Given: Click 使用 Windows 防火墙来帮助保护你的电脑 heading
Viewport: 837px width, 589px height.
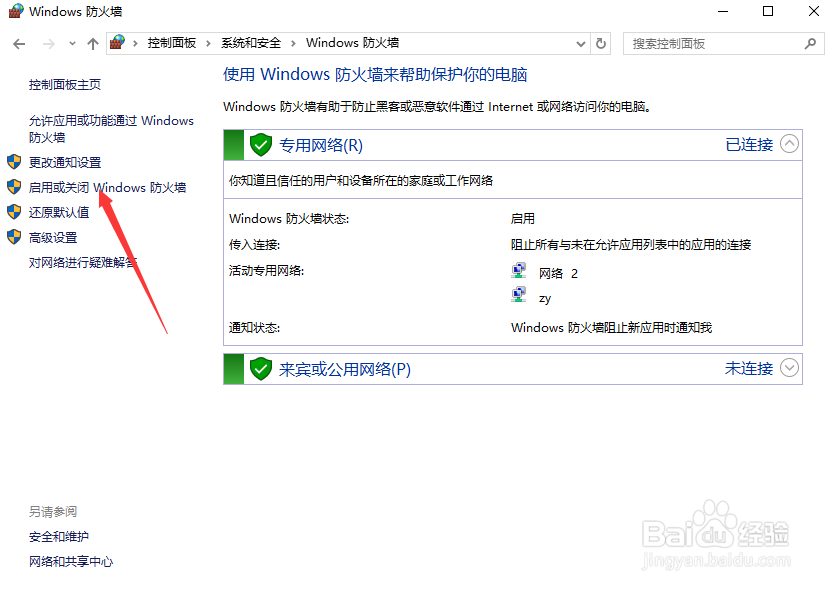Looking at the screenshot, I should click(375, 75).
